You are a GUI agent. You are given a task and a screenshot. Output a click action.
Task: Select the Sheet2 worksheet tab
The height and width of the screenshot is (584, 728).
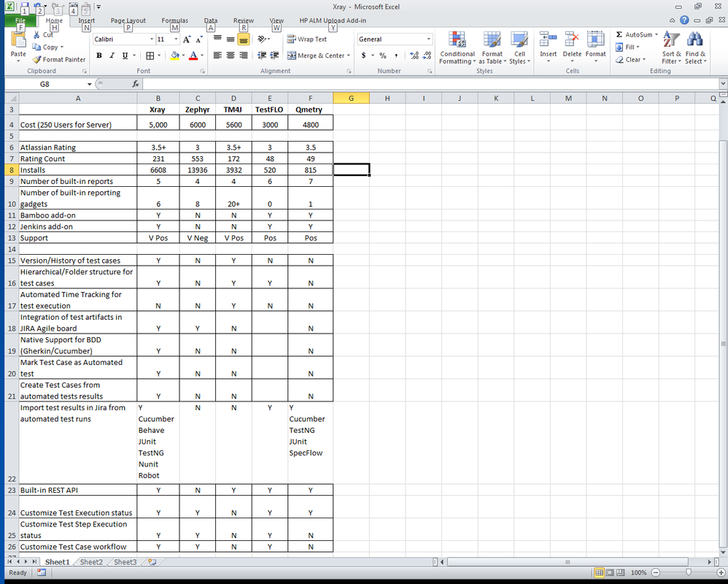pos(91,561)
